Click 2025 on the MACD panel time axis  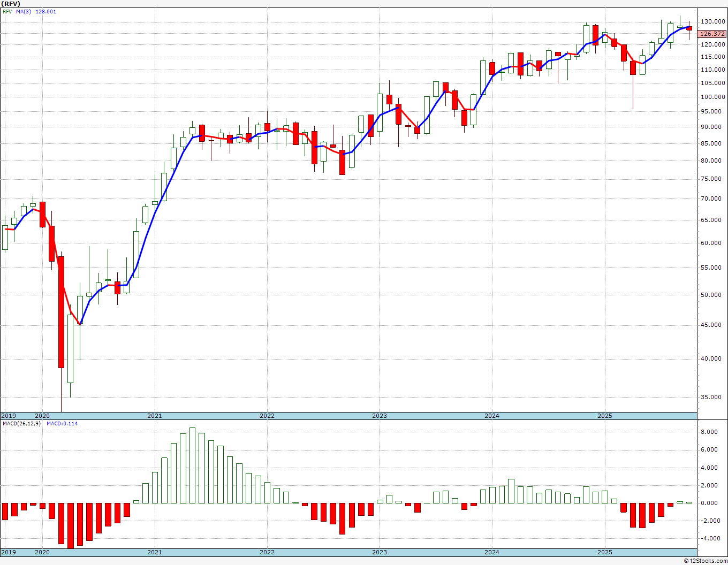(x=605, y=552)
